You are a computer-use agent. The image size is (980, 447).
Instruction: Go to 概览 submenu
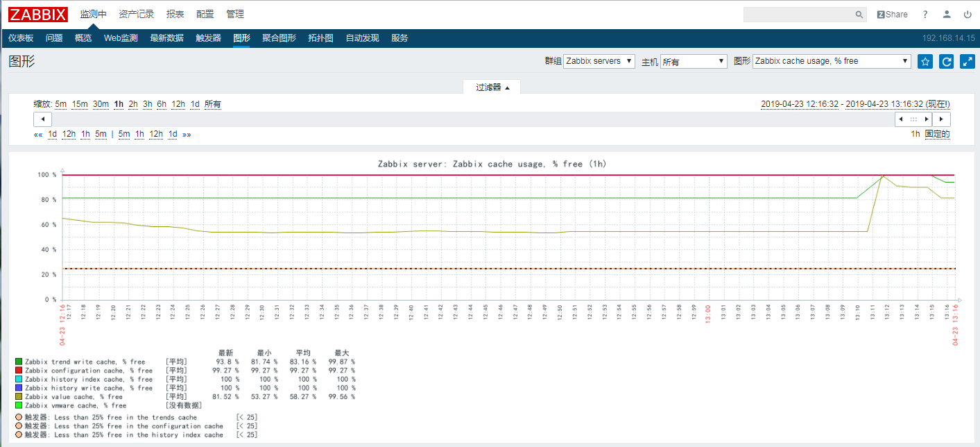coord(83,38)
